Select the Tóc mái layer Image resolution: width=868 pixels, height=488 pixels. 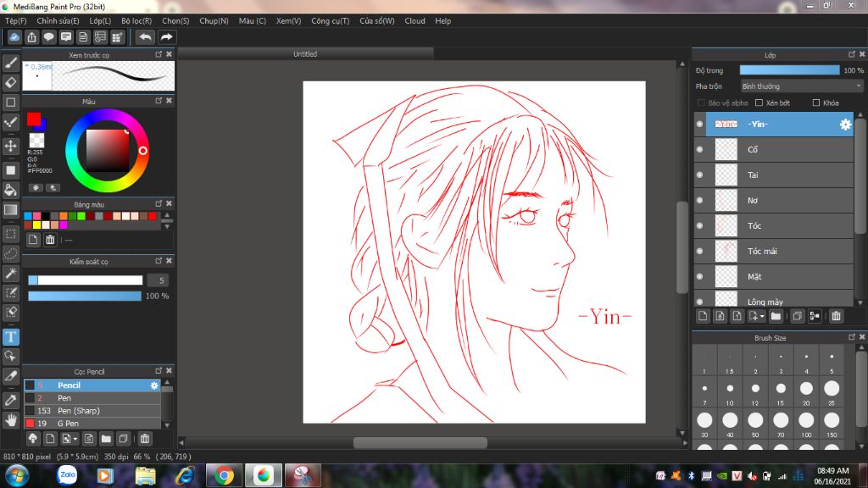click(x=774, y=251)
